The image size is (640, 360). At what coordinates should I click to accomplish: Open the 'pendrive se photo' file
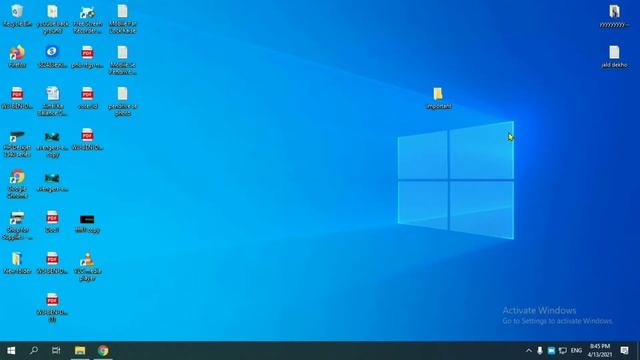122,101
